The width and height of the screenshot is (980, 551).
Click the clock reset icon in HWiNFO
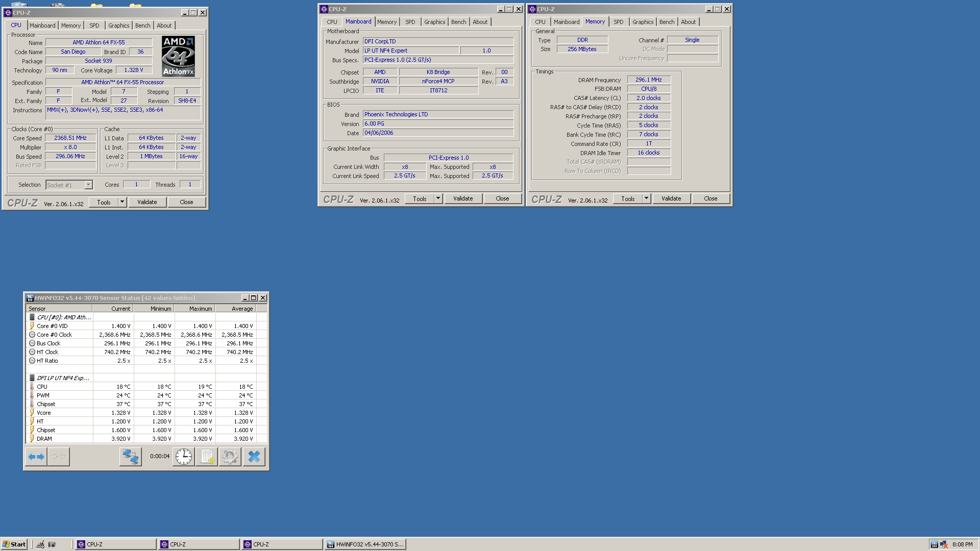click(x=184, y=457)
